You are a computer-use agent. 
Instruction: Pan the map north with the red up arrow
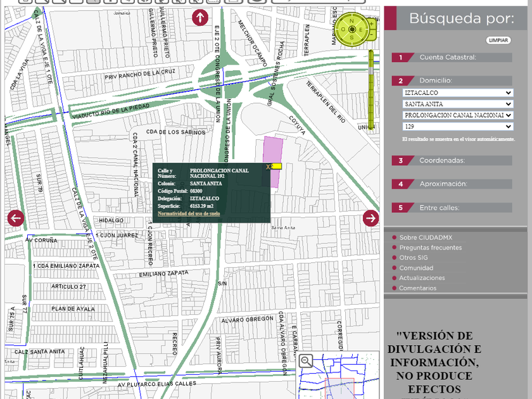(200, 17)
